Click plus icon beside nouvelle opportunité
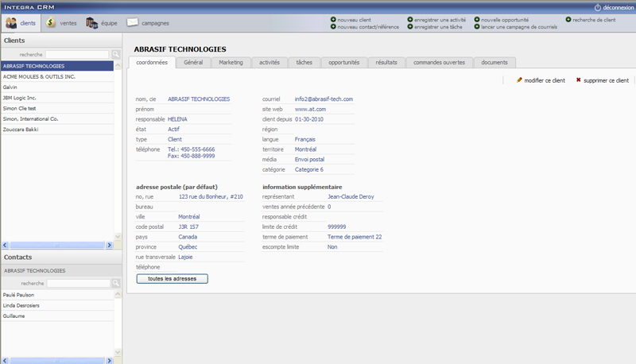 (476, 19)
